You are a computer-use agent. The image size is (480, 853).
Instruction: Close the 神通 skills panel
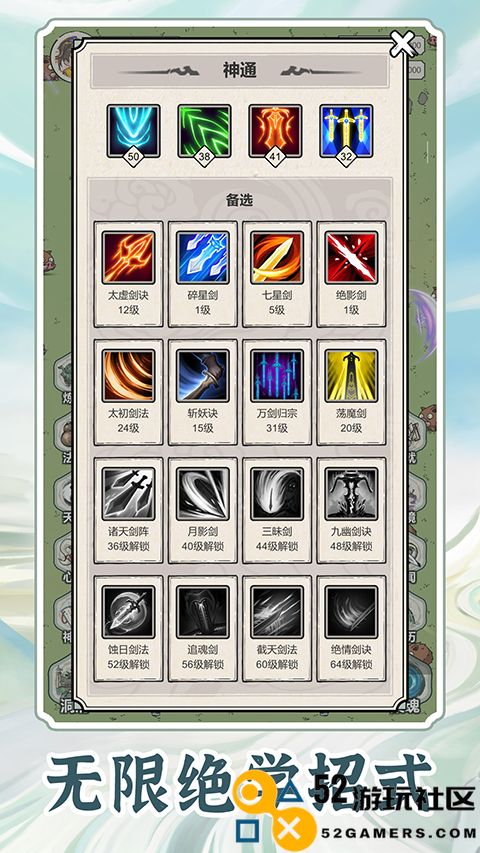coord(403,44)
